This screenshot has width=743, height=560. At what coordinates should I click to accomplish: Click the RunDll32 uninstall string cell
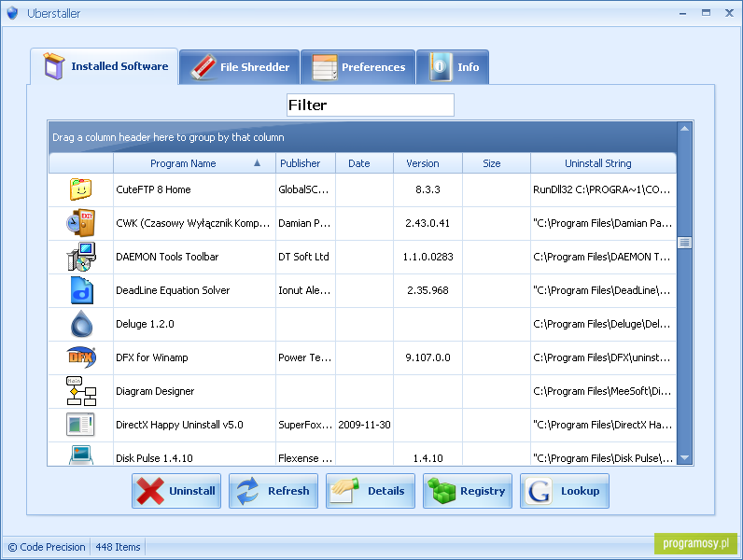point(603,189)
